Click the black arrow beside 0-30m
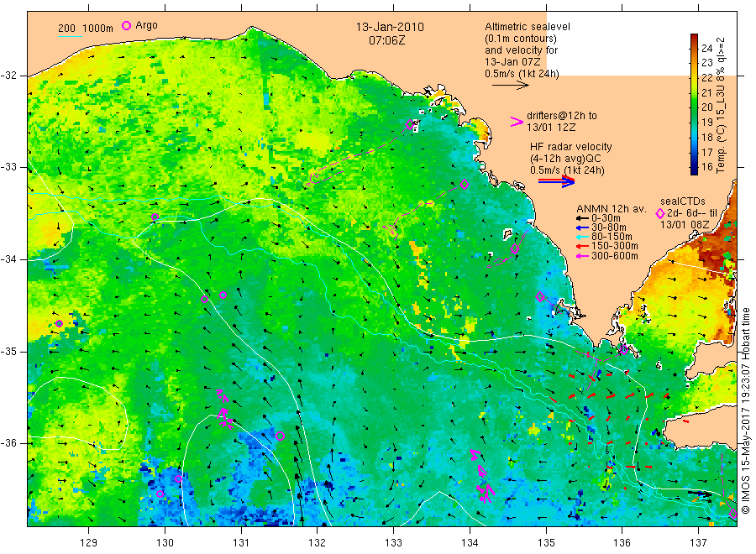This screenshot has height=554, width=756. 582,218
